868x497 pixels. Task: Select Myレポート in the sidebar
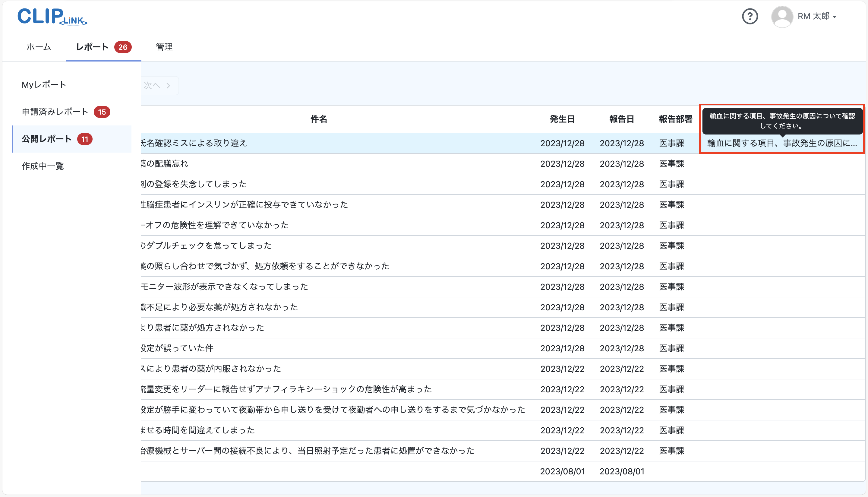coord(43,84)
